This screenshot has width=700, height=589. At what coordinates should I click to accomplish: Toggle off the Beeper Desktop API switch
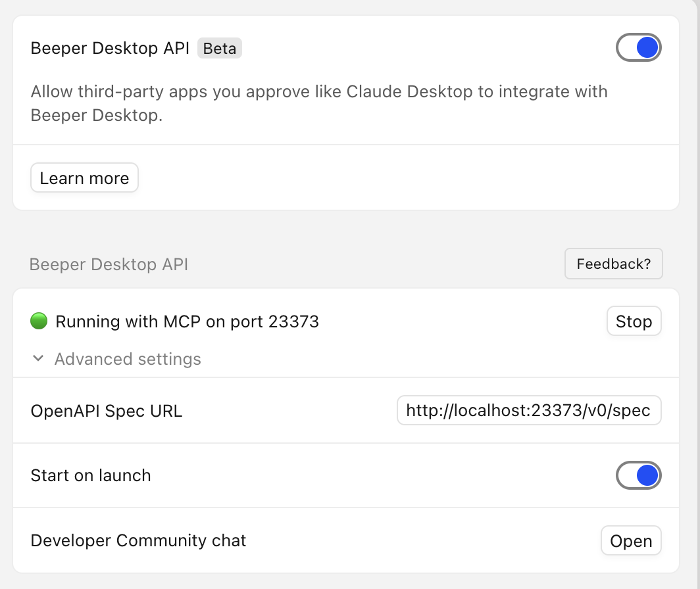click(638, 48)
